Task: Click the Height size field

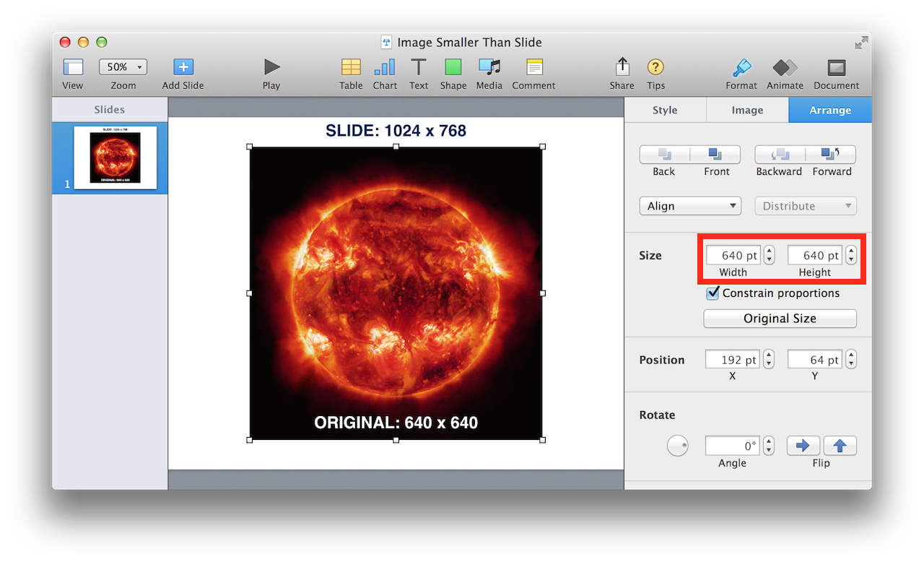Action: pyautogui.click(x=815, y=256)
